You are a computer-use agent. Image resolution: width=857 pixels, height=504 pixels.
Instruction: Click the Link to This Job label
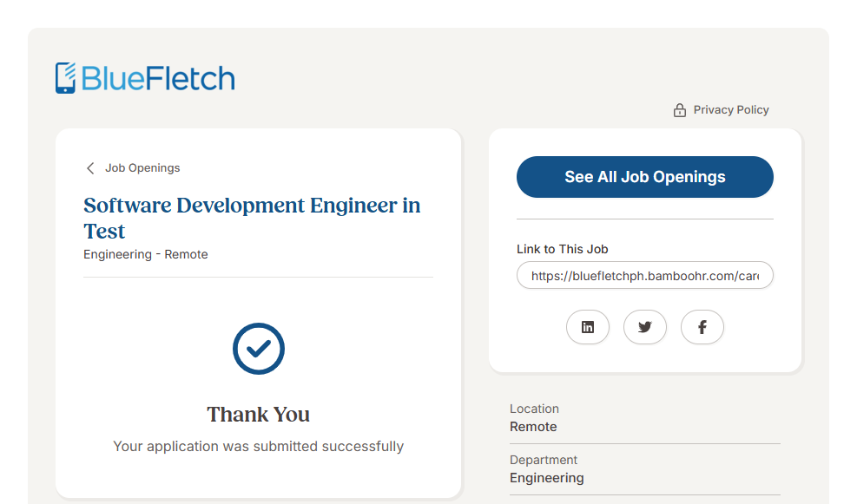tap(562, 249)
